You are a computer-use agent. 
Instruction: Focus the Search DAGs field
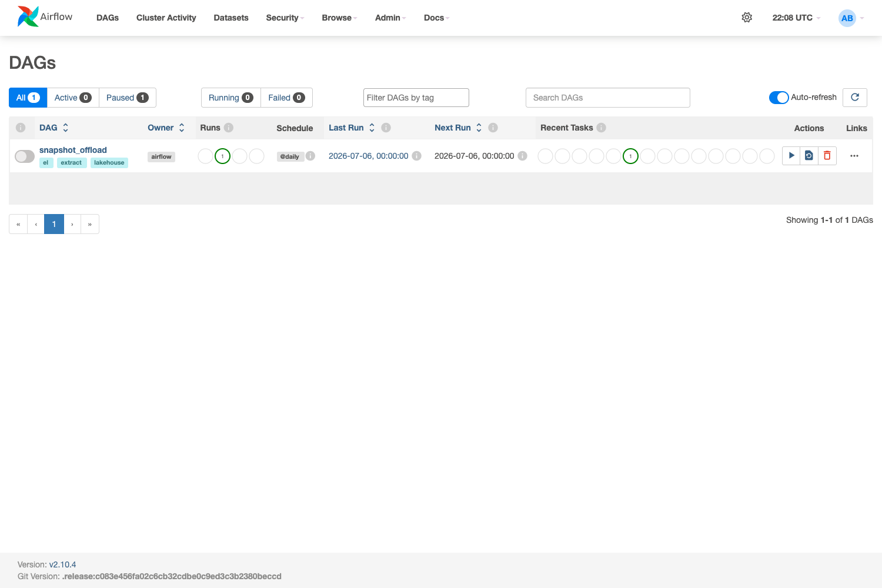tap(608, 98)
